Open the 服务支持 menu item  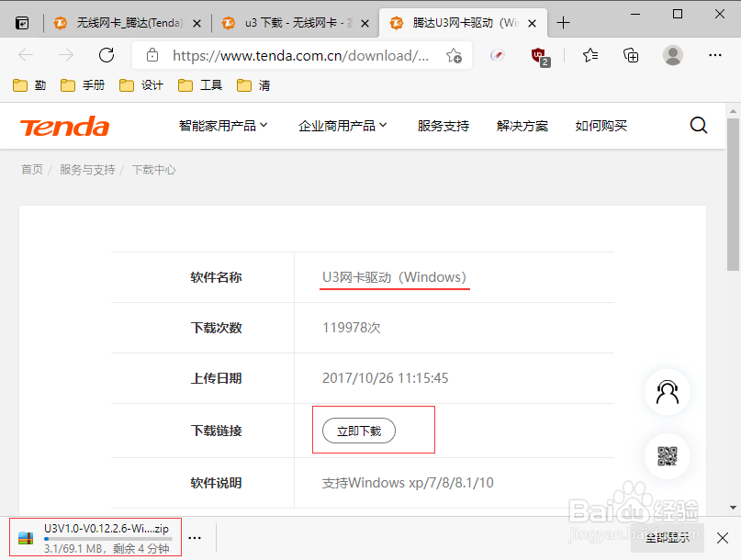(443, 126)
